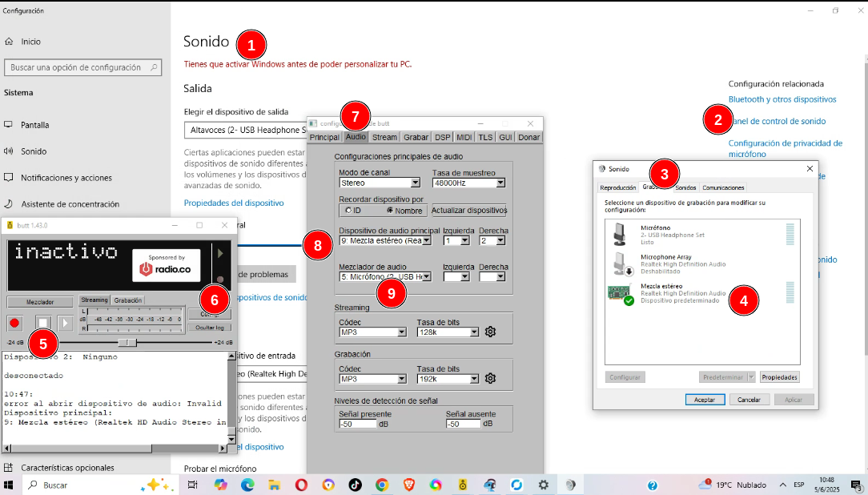Viewport: 868px width, 495px height.
Task: Select the Micrófono USB Headphone device icon
Action: coord(620,234)
